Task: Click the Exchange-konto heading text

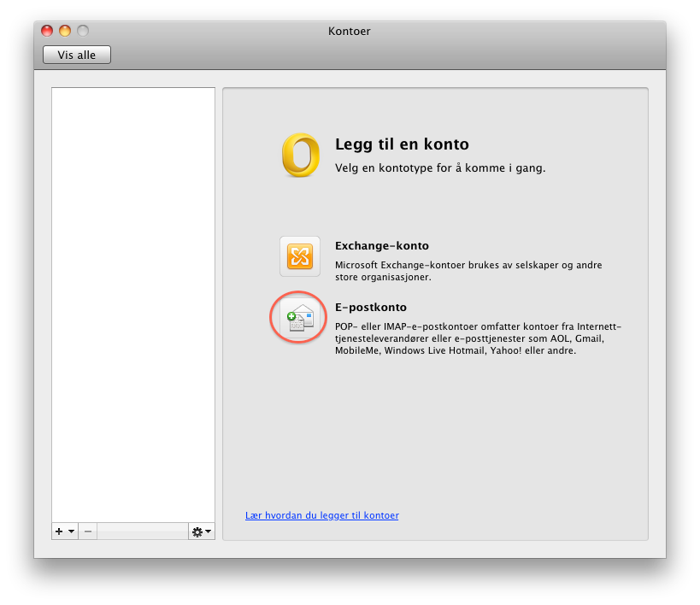Action: tap(381, 246)
